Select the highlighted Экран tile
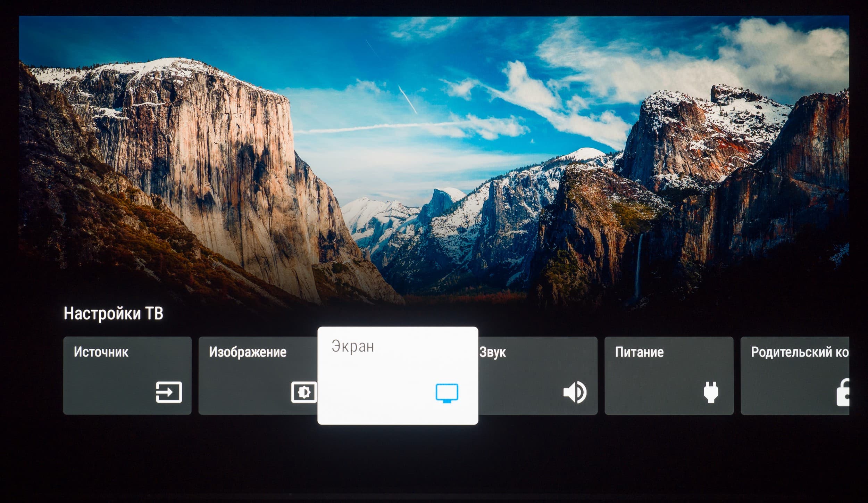868x503 pixels. pyautogui.click(x=398, y=375)
